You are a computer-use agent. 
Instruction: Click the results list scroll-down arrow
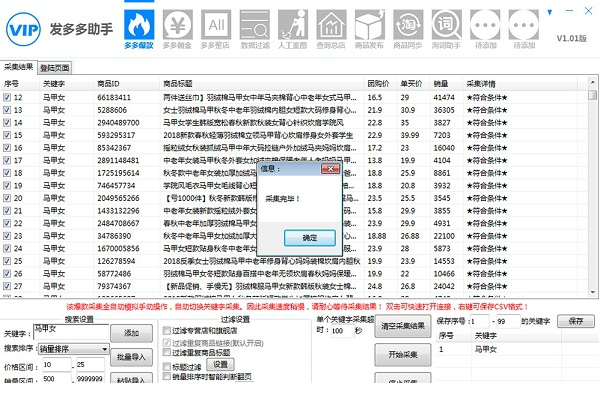pyautogui.click(x=592, y=293)
